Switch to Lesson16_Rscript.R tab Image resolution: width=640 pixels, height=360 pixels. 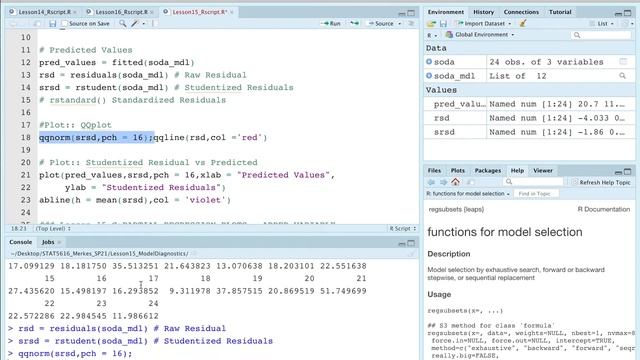[x=121, y=12]
